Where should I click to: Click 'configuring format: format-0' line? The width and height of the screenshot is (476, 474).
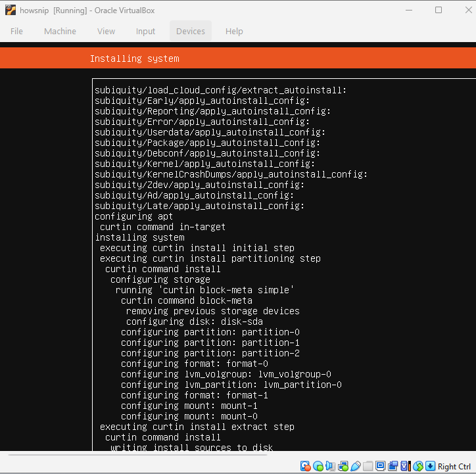tap(195, 364)
